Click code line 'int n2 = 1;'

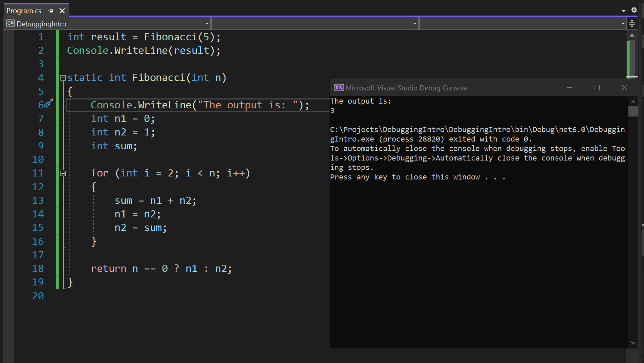[x=123, y=132]
